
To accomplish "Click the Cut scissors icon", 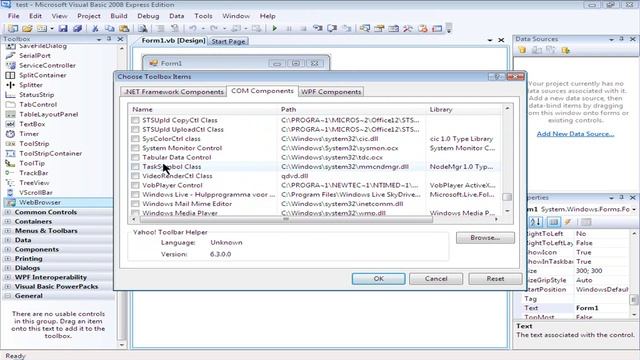I will 95,28.
